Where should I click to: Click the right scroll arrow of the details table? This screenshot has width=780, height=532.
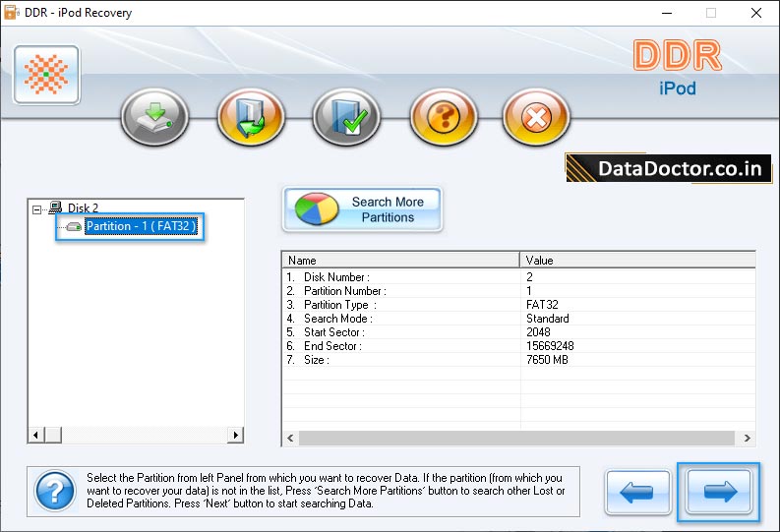point(747,438)
